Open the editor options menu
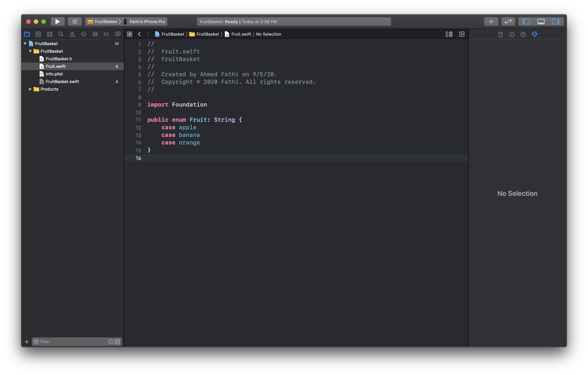 coord(449,34)
